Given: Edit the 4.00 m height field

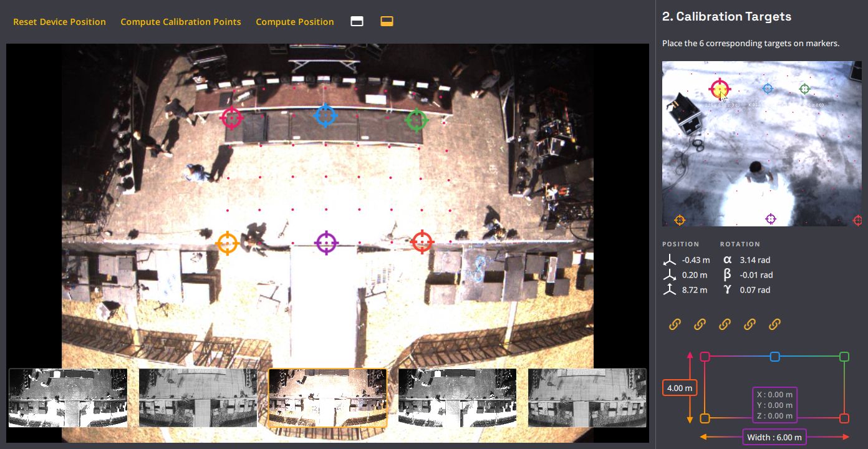Looking at the screenshot, I should [679, 388].
